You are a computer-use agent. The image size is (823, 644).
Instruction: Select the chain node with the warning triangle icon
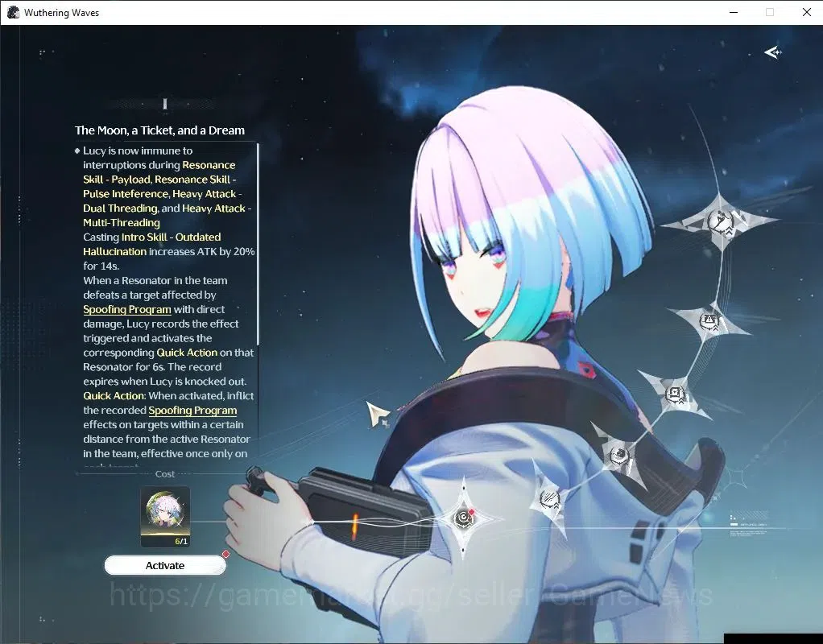click(709, 320)
